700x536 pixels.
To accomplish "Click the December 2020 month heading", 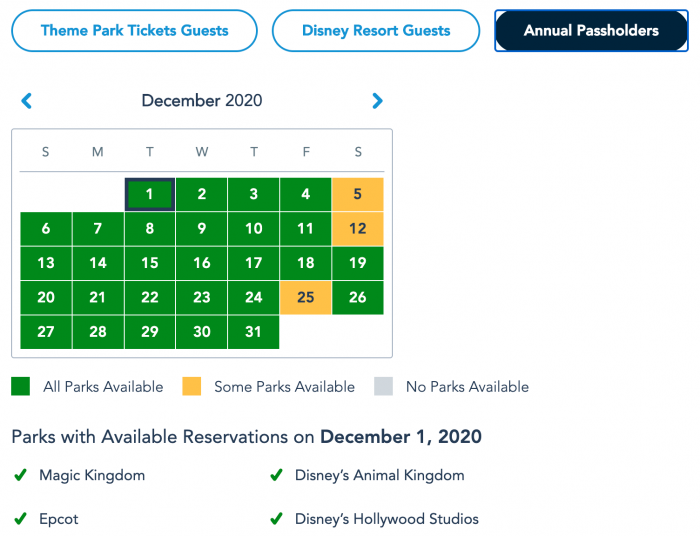I will pyautogui.click(x=202, y=100).
